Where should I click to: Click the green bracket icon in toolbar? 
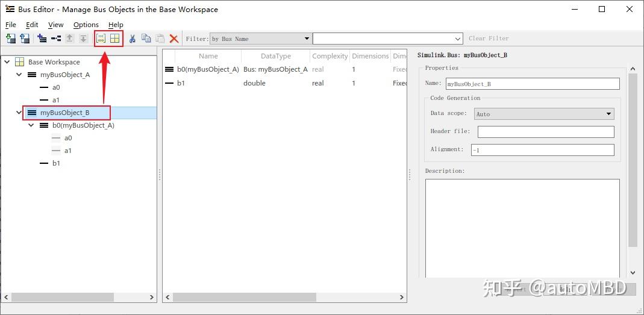coord(101,39)
